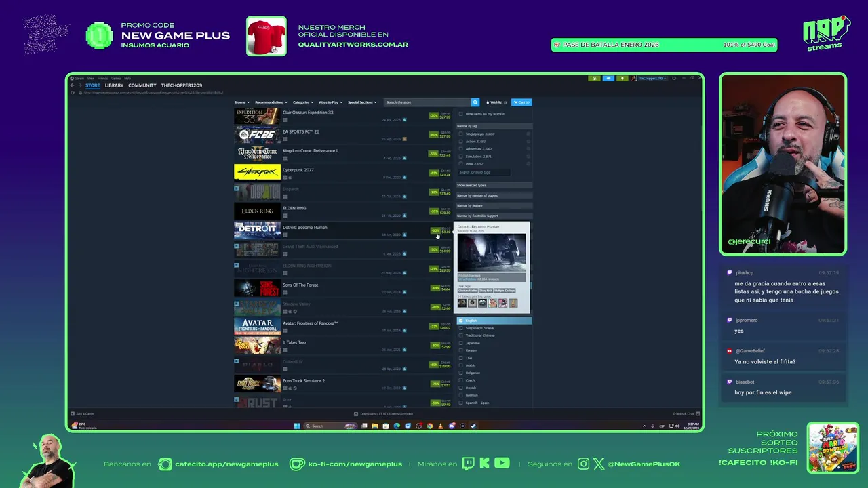Click the -90% discount badge for Detroit
Viewport: 868px width, 488px height.
tap(435, 230)
